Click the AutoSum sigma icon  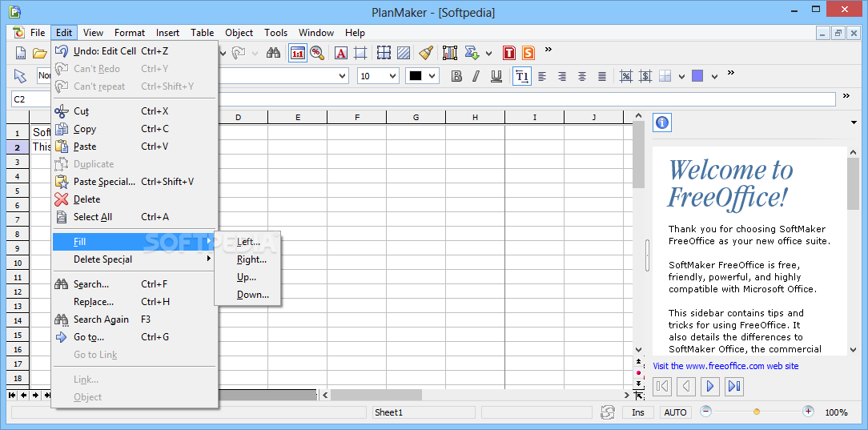coord(472,53)
